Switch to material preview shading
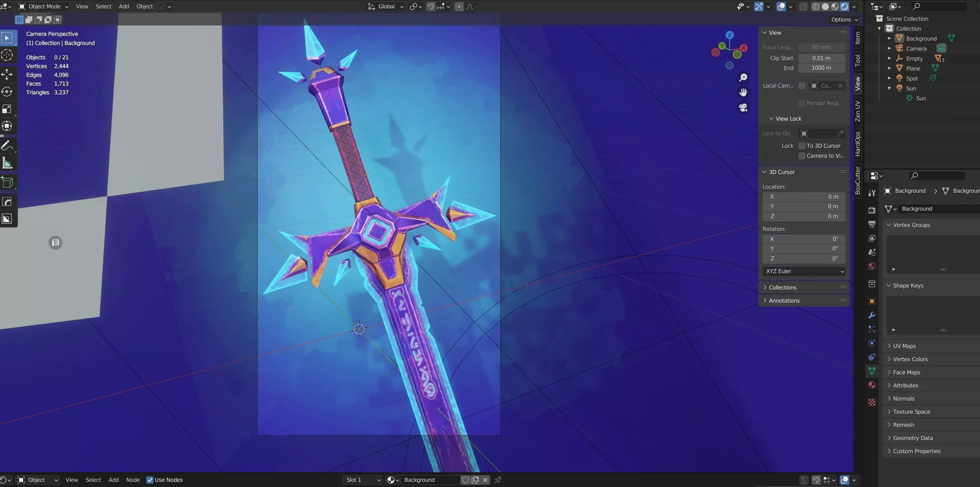The width and height of the screenshot is (980, 487). (x=835, y=6)
